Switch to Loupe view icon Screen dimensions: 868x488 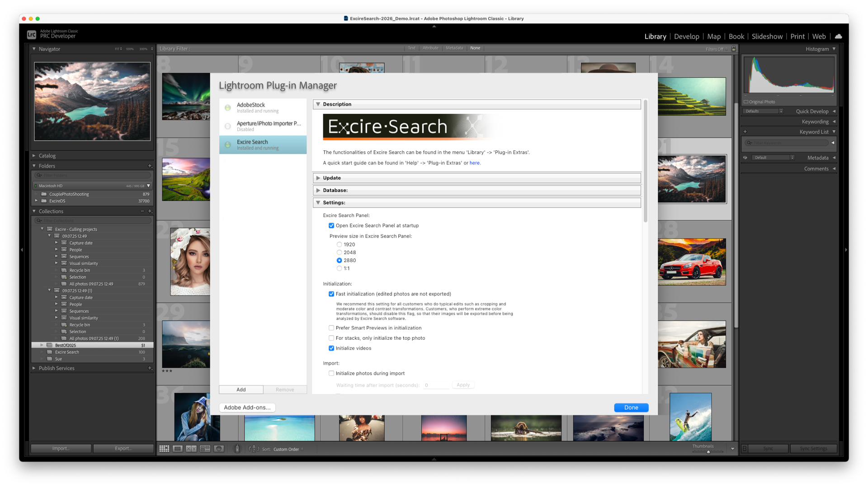tap(178, 449)
